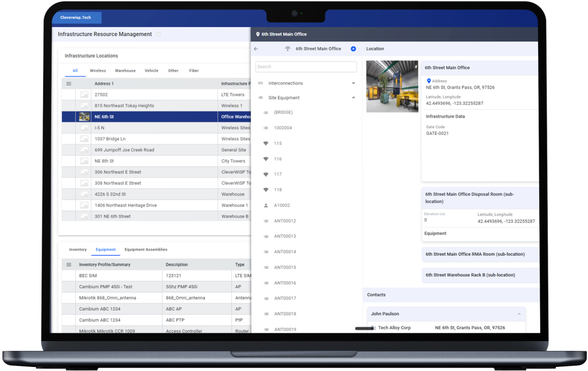588x371 pixels.
Task: Click the image placeholder for 815 Northeast Tokay Heights
Action: [x=84, y=106]
